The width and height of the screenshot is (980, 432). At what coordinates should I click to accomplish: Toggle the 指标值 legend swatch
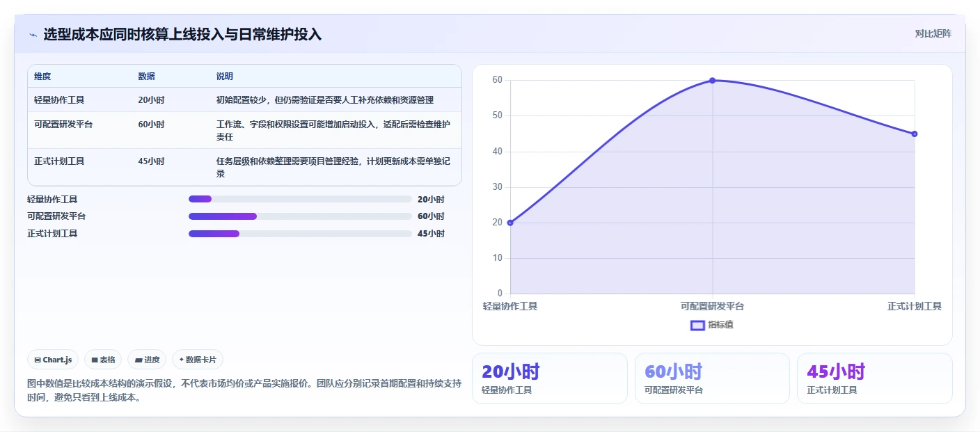coord(697,325)
